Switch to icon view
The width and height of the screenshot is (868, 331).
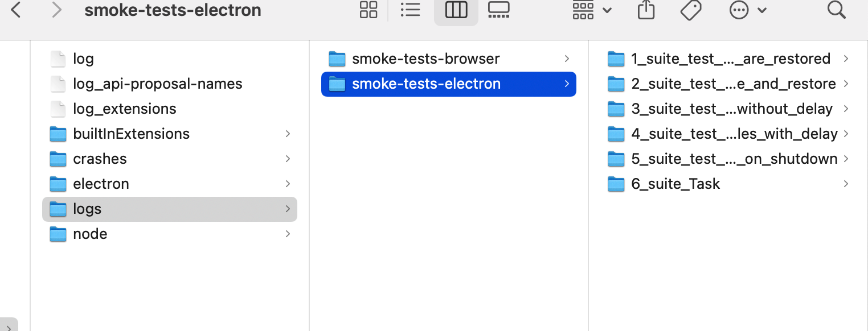pos(368,10)
